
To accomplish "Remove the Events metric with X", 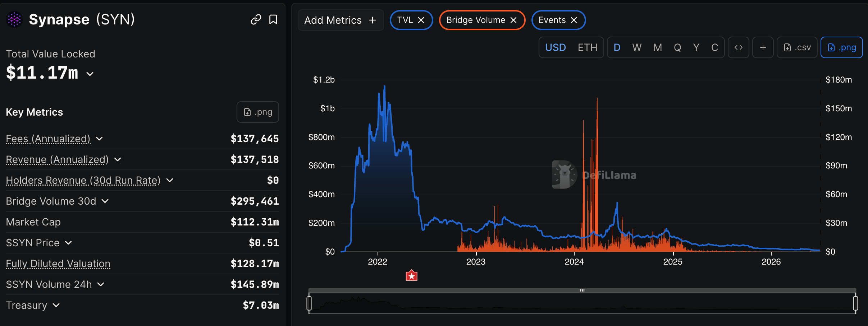I will coord(574,20).
